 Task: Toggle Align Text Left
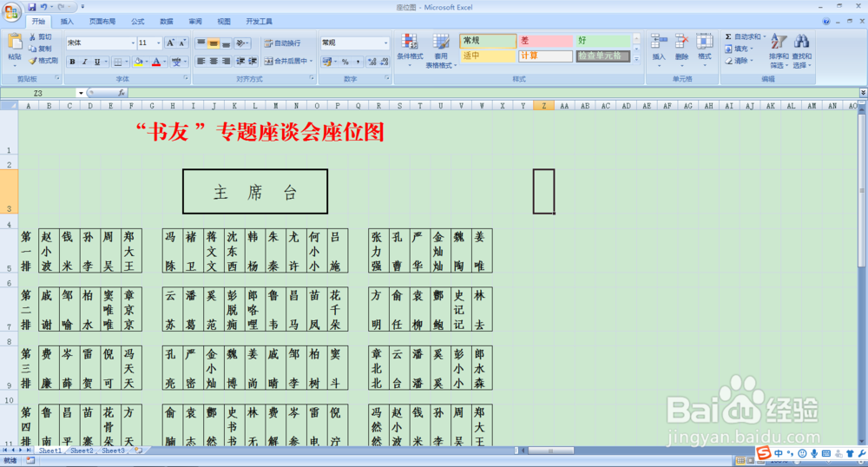click(x=201, y=61)
